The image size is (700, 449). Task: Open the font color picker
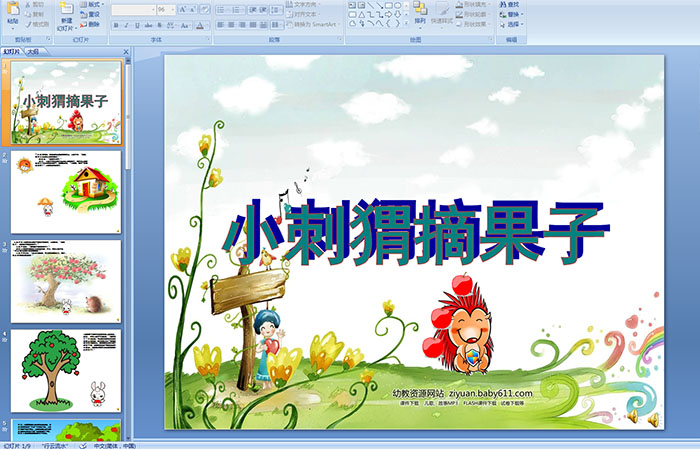point(202,25)
